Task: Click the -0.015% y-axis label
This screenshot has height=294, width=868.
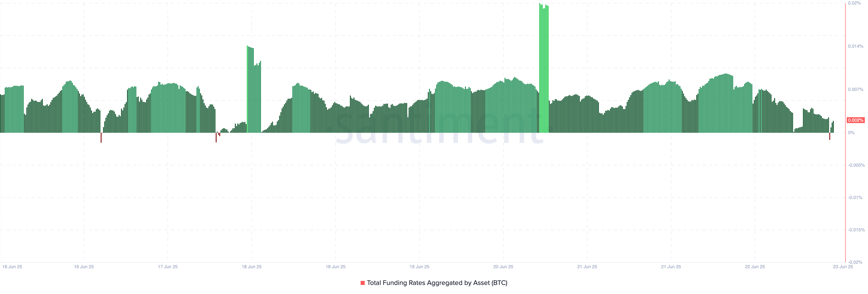Action: coord(856,230)
